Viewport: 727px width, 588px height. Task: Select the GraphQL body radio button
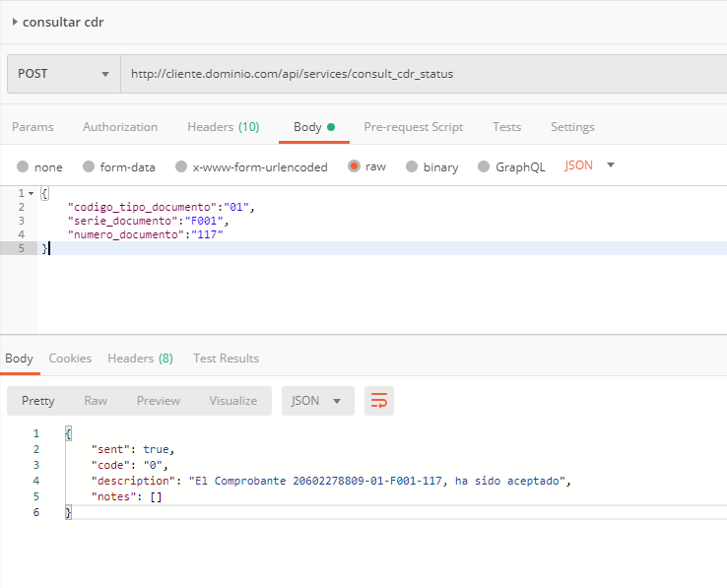pyautogui.click(x=484, y=166)
